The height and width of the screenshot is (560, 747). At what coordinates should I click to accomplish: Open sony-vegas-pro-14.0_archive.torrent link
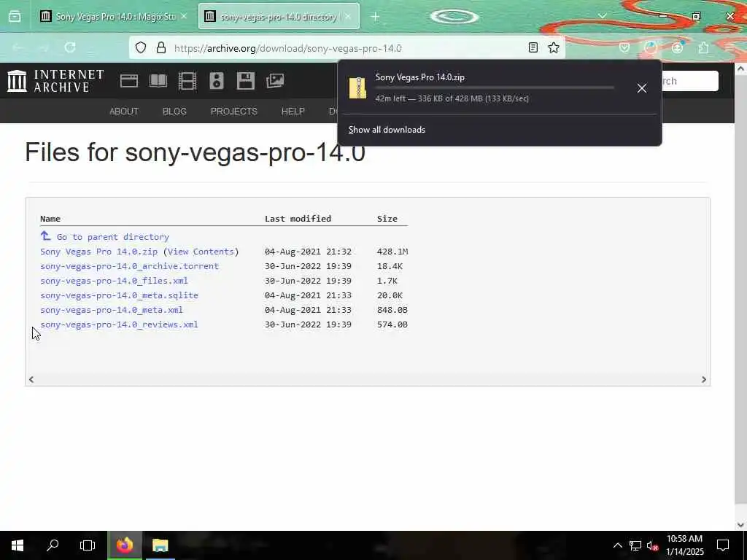[130, 266]
